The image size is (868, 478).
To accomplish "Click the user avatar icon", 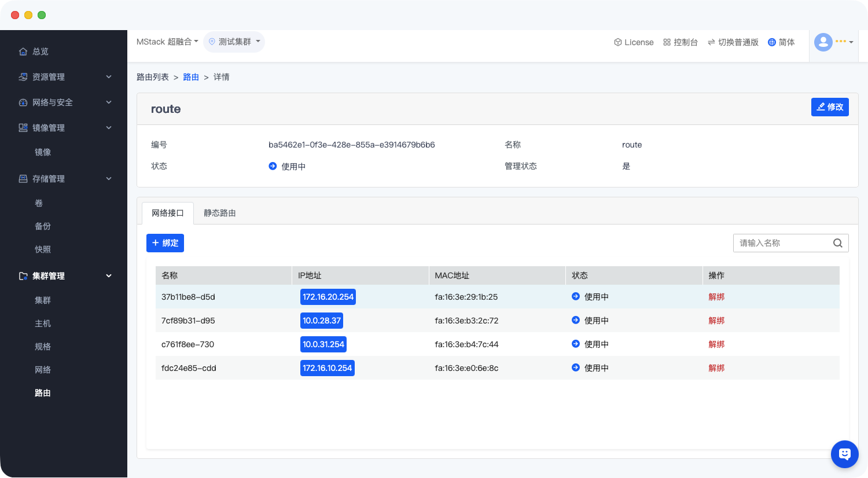I will click(x=823, y=42).
